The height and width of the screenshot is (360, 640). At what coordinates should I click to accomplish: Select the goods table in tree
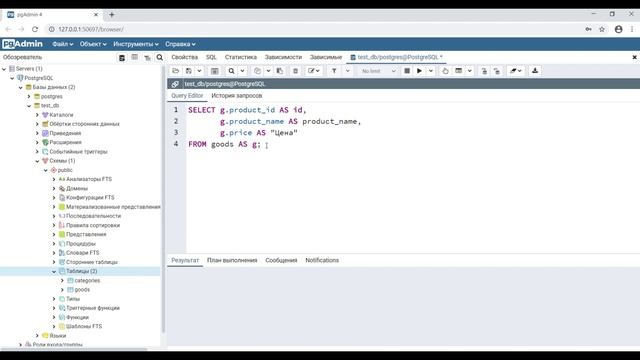pyautogui.click(x=82, y=290)
